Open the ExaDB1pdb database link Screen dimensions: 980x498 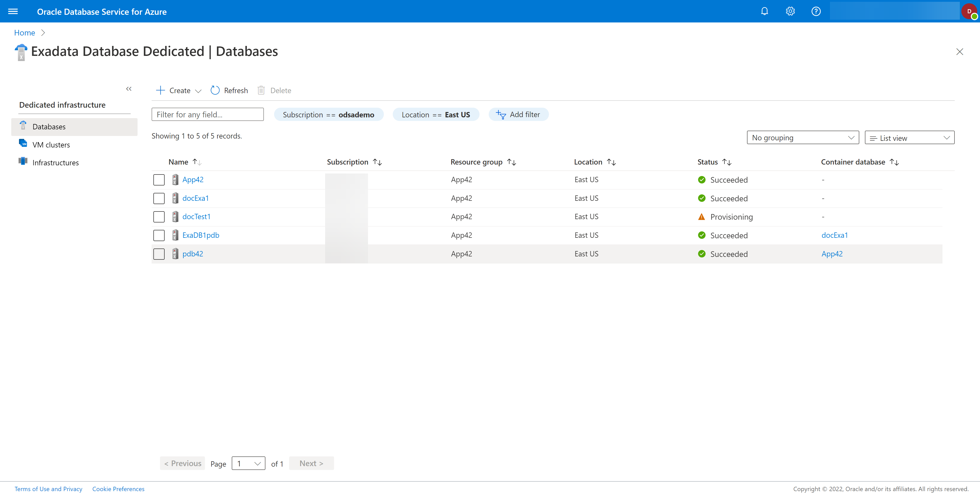click(x=201, y=235)
